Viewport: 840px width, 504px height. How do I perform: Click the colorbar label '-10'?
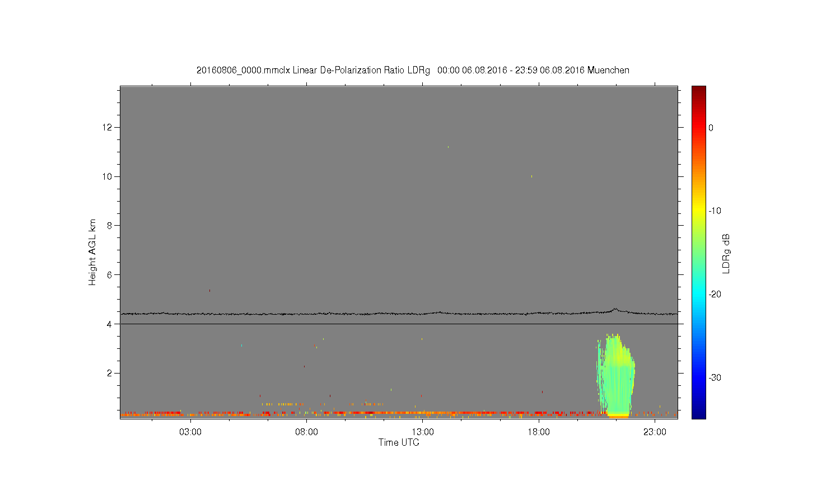coord(715,211)
